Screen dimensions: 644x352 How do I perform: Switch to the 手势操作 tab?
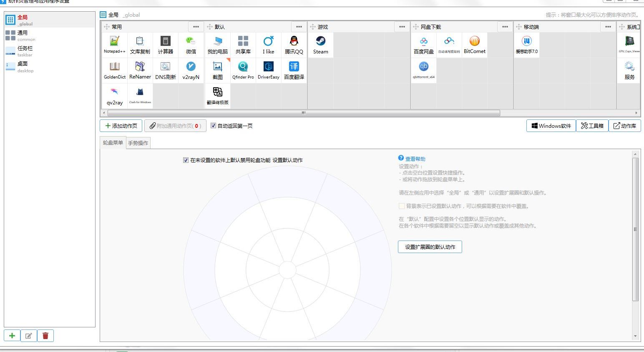click(138, 143)
